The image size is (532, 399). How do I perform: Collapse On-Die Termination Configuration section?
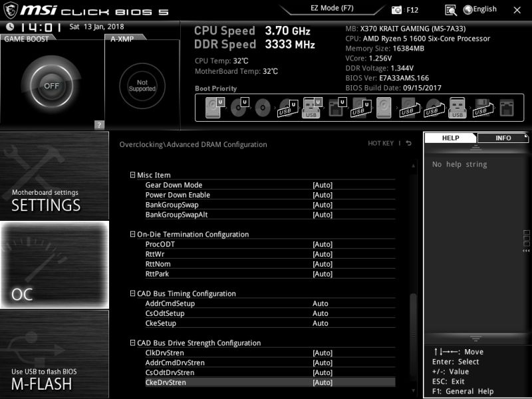[132, 234]
